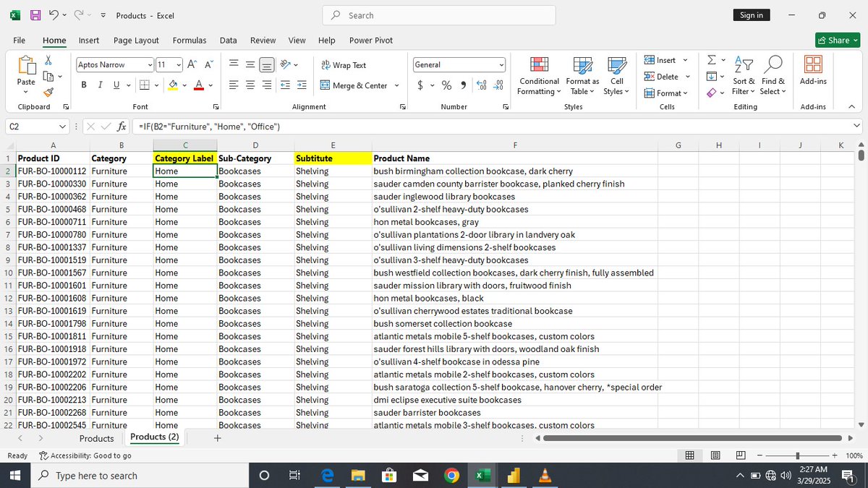The width and height of the screenshot is (868, 488).
Task: Open the font name dropdown Aptos Narrow
Action: click(x=150, y=65)
